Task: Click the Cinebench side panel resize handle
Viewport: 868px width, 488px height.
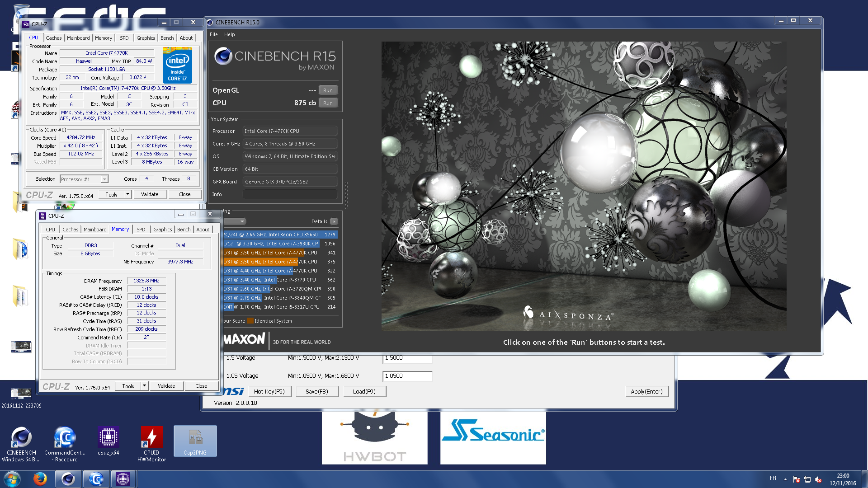Action: tap(346, 195)
